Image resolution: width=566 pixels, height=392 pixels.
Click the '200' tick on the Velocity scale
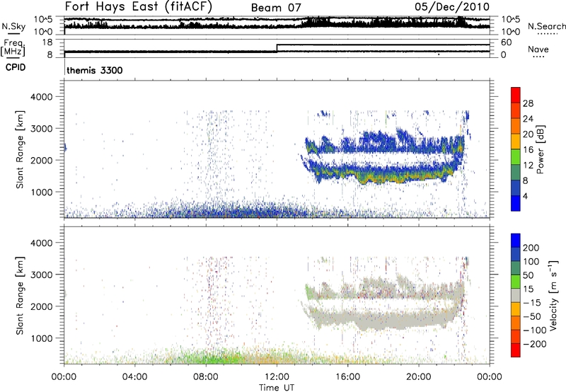[x=531, y=248]
